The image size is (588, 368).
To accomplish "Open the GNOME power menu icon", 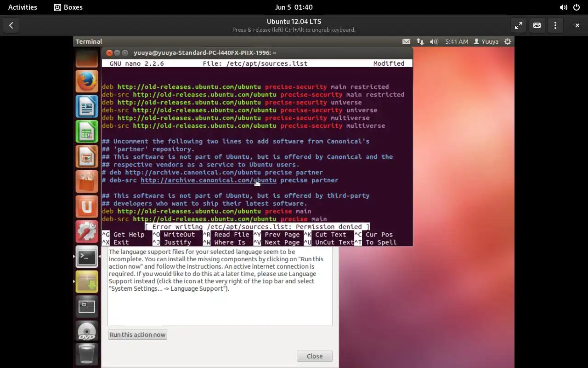I will point(577,7).
